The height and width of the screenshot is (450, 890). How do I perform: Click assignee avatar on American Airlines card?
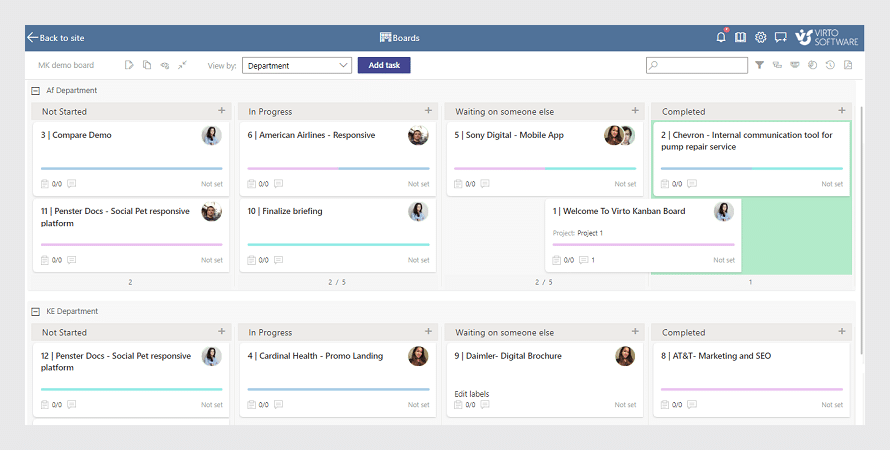(418, 136)
